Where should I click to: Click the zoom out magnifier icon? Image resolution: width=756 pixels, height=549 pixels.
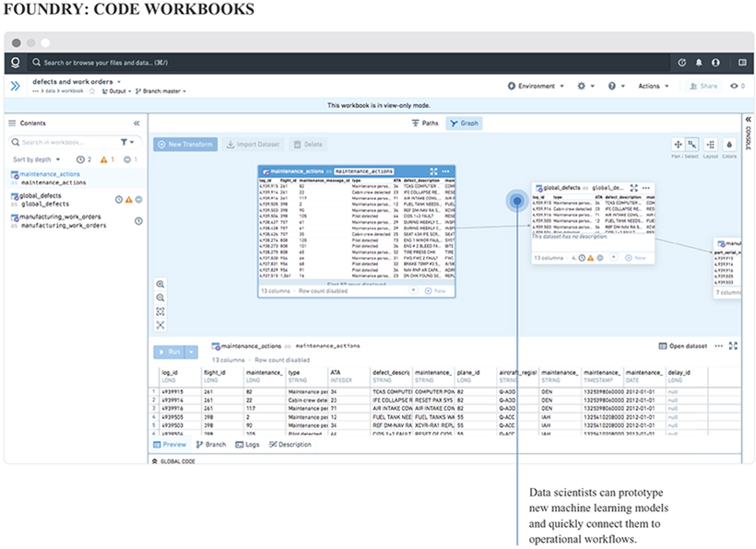click(x=160, y=298)
